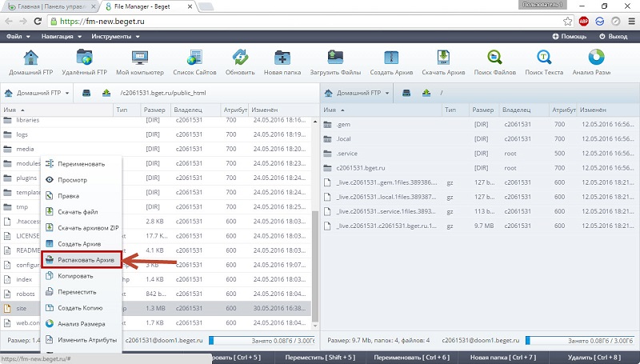Choose Скачать архивом ZIP context entry

tap(82, 228)
